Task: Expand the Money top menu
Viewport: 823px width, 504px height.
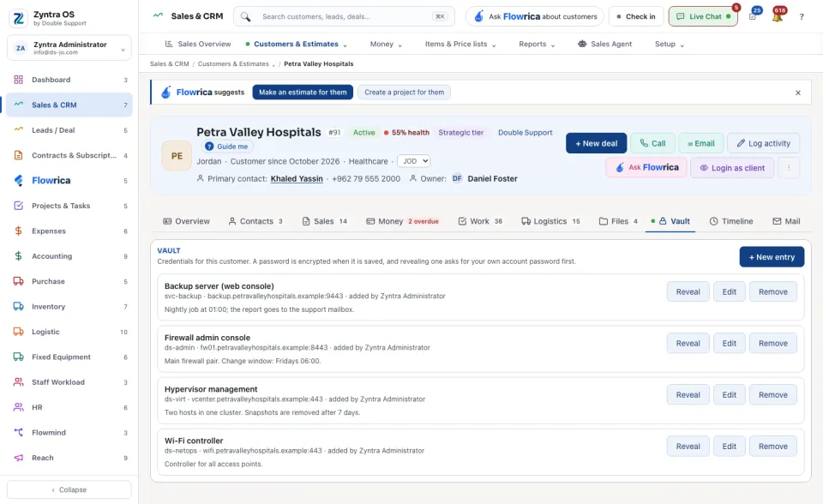Action: (386, 44)
